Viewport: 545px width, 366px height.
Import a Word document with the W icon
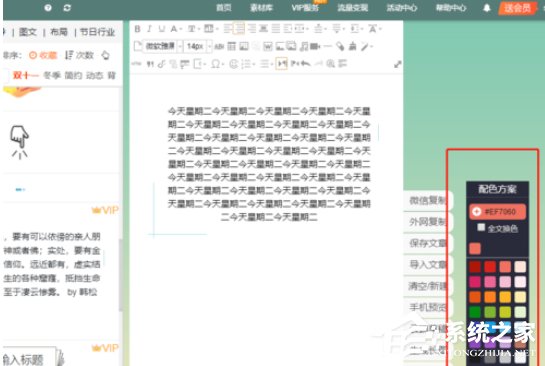[x=268, y=46]
